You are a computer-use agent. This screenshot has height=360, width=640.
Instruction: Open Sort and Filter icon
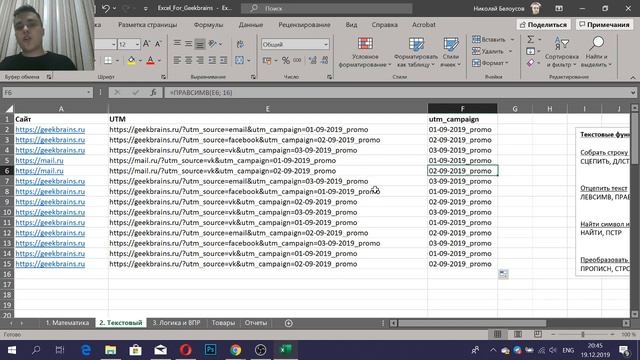click(x=561, y=43)
